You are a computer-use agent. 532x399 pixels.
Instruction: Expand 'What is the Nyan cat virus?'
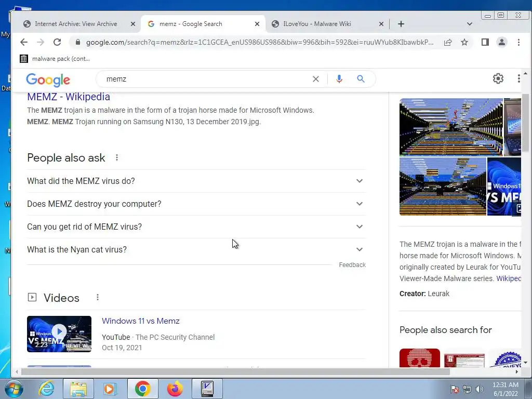coord(196,250)
